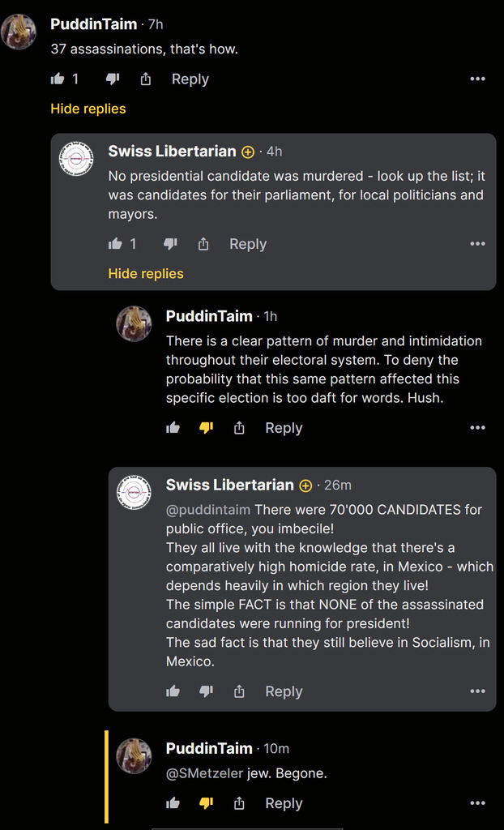Like PuddinTaim's 1h clear pattern reply
The height and width of the screenshot is (830, 504).
(173, 428)
